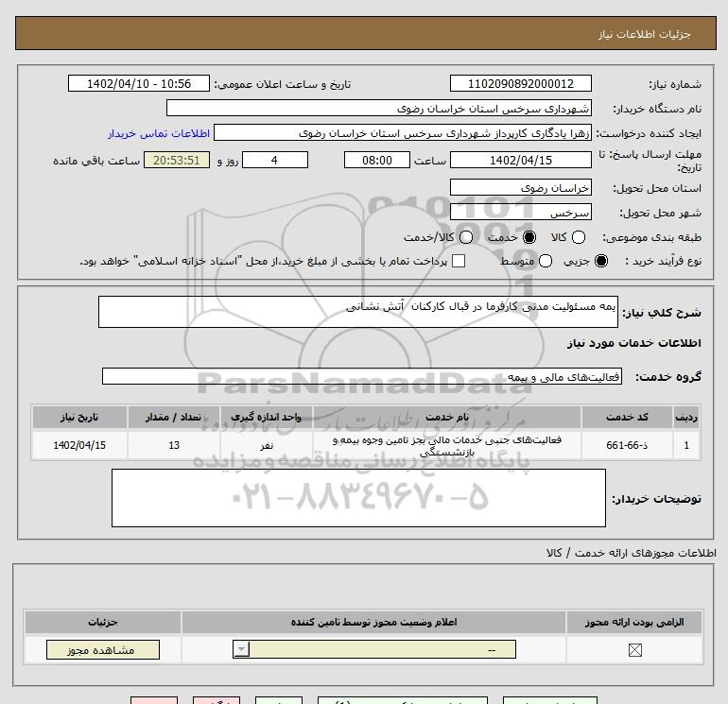
Task: Click the announcement date field 1402/04/10 - 10:56
Action: (139, 83)
